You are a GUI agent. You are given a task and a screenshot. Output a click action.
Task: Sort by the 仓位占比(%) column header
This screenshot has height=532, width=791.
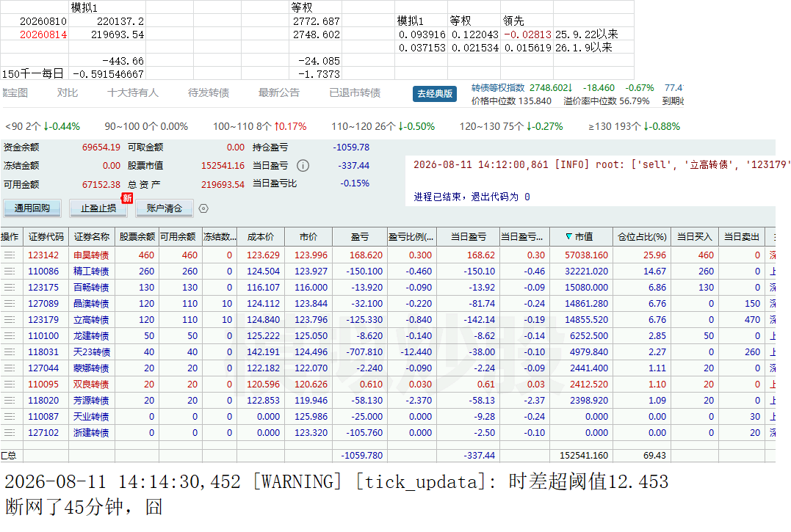(642, 237)
